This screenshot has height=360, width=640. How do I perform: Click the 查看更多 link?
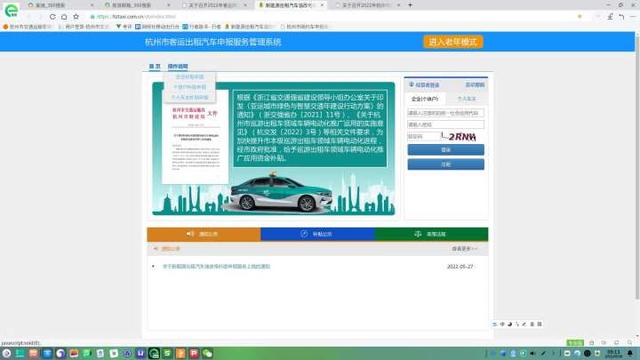[x=464, y=249]
